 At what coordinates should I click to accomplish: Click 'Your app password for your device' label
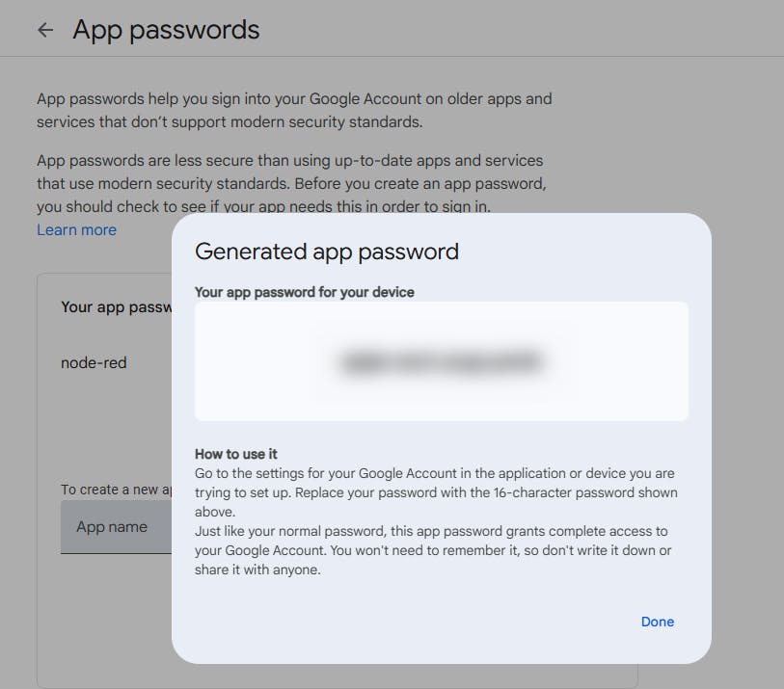[x=304, y=292]
